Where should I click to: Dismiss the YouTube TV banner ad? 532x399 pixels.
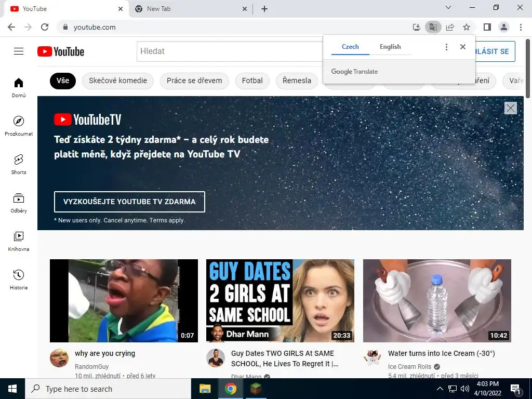coord(510,108)
